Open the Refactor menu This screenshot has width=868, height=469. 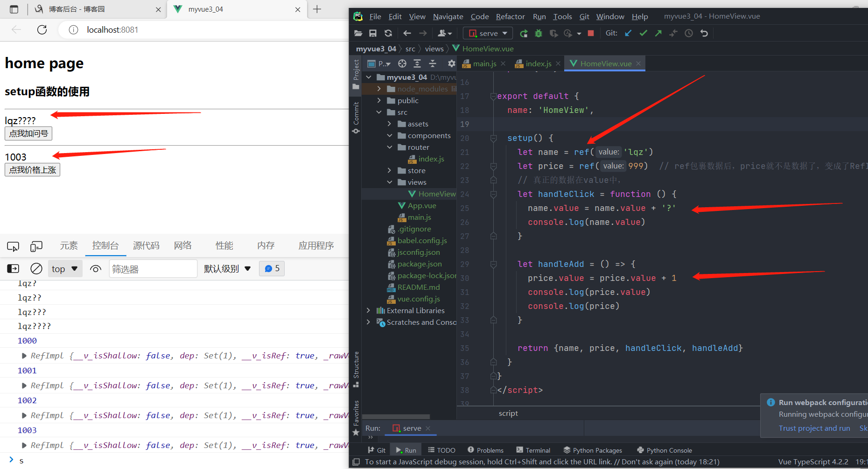pos(510,16)
